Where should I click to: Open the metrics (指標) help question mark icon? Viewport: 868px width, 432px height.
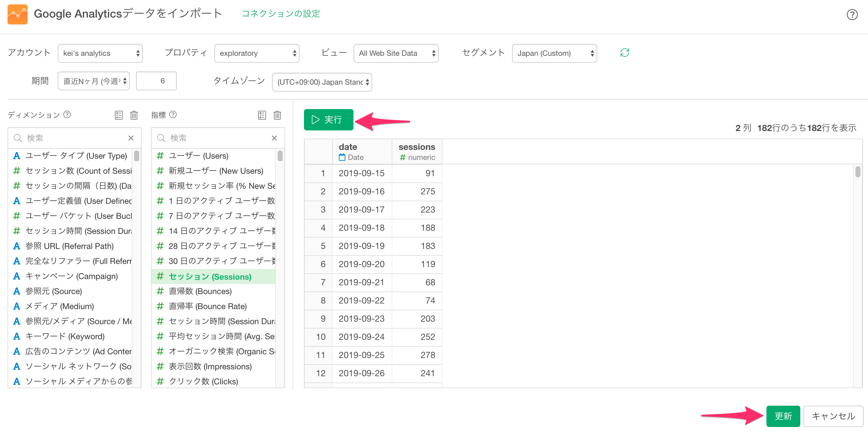point(173,115)
